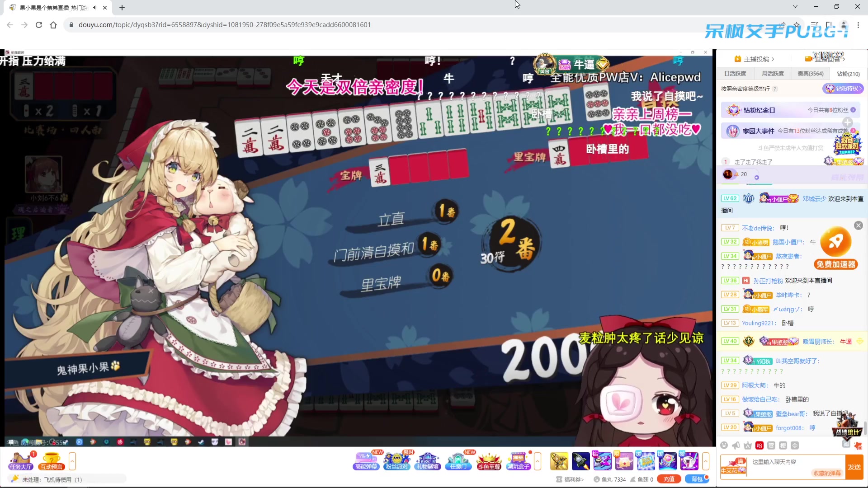Switch to 贵宾(3564) tab
Image resolution: width=868 pixels, height=488 pixels.
(811, 74)
